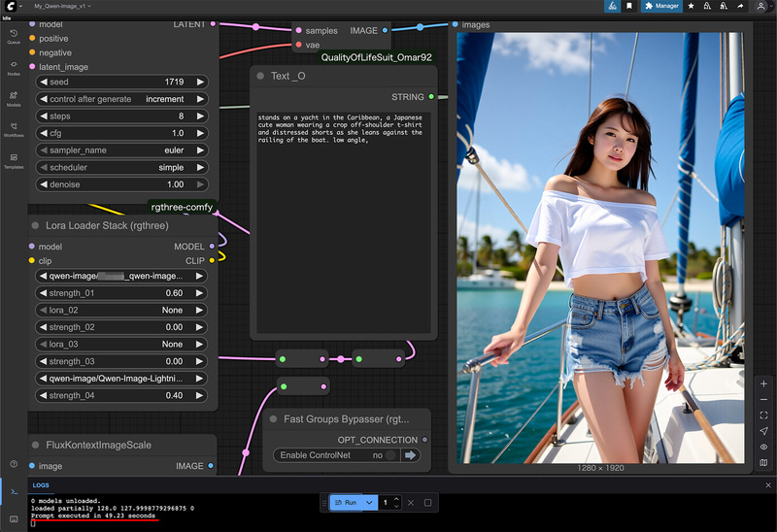Toggle the Enable ControlNet switch
777x532 pixels.
point(390,454)
